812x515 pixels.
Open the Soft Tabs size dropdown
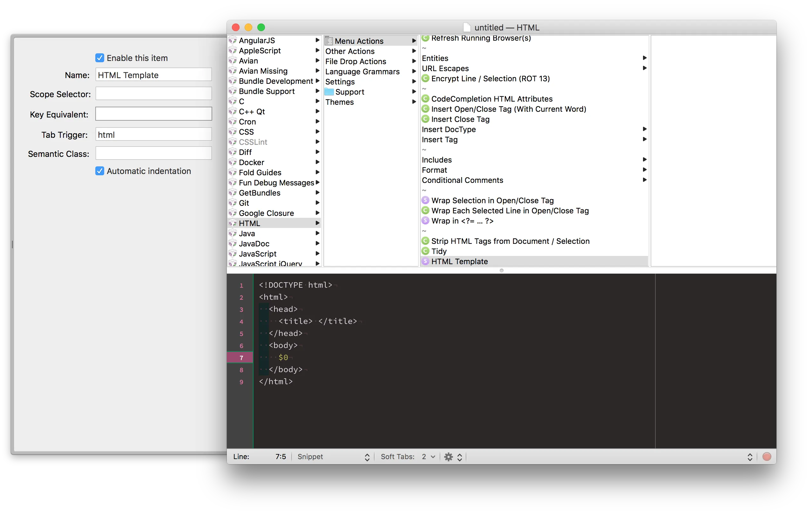click(428, 457)
